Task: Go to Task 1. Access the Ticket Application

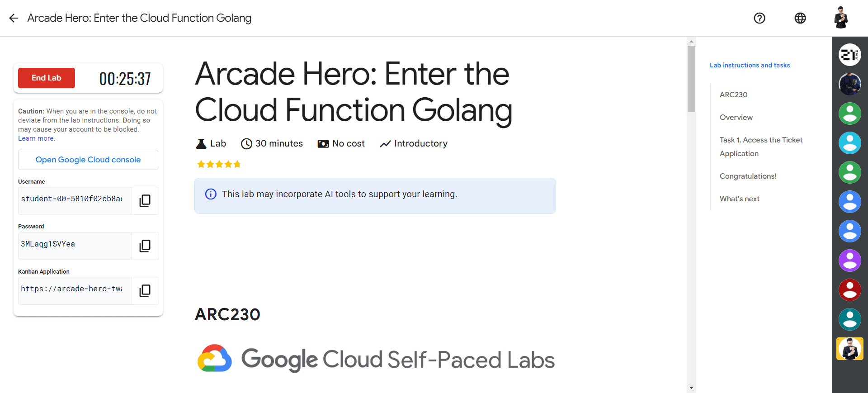Action: tap(761, 147)
